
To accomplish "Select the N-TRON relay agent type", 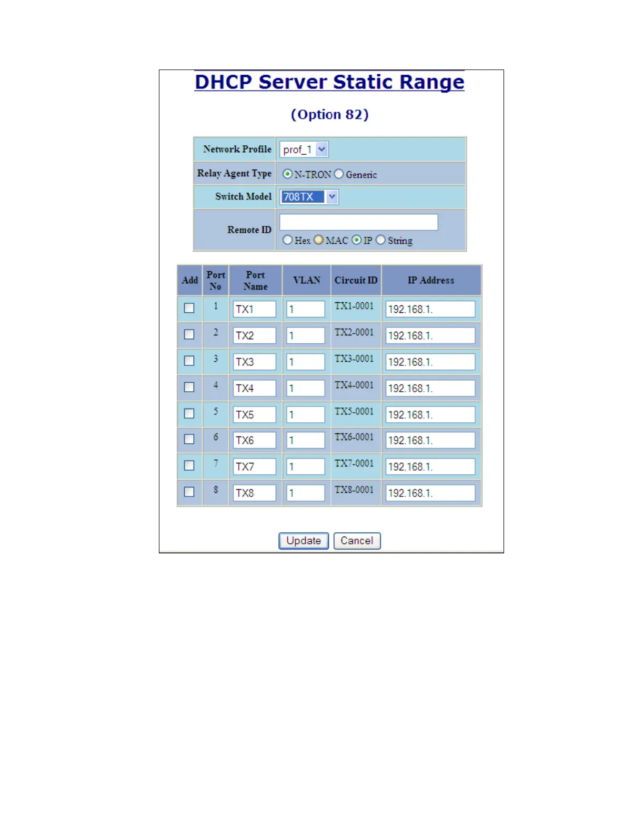I will [287, 174].
